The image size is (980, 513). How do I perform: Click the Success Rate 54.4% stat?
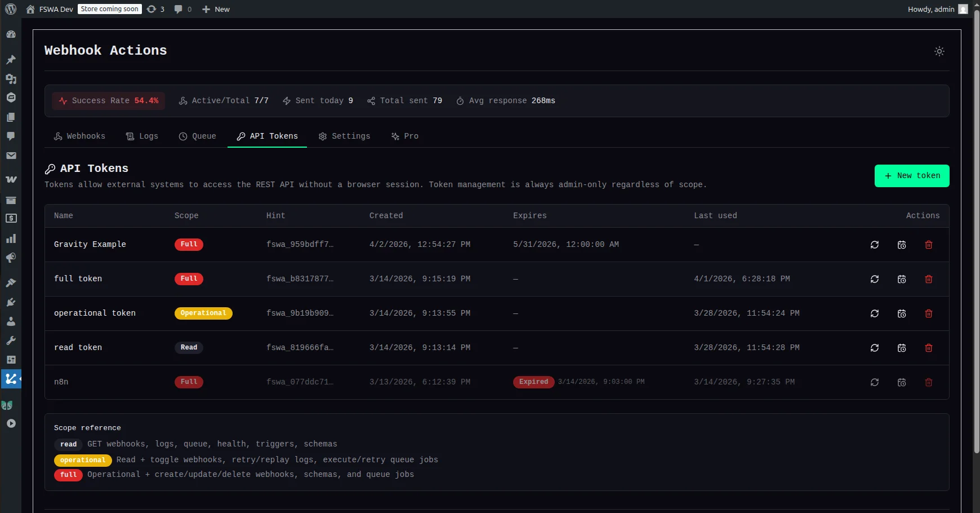coord(109,101)
